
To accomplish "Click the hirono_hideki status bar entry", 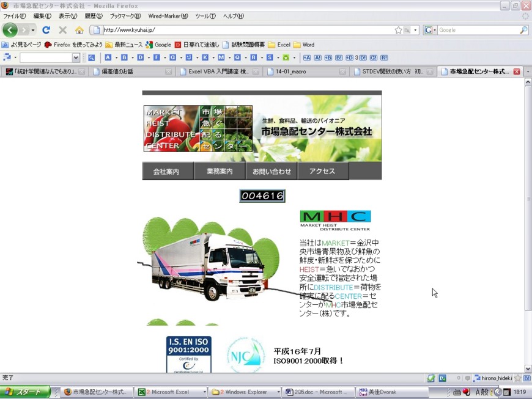I will pos(493,378).
